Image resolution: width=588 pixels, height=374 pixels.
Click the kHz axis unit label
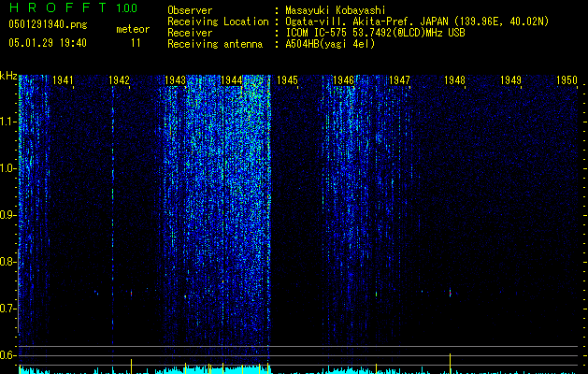tap(8, 76)
